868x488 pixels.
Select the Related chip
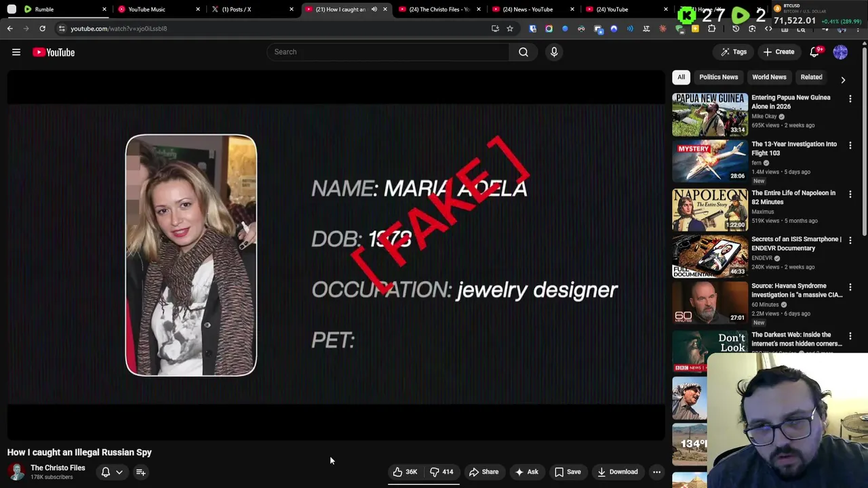click(811, 77)
